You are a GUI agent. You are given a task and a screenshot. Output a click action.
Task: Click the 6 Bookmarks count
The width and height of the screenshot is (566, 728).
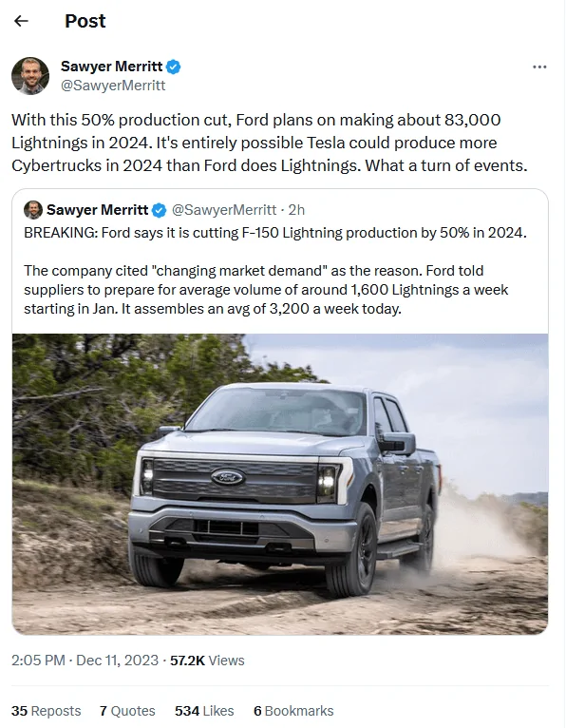pos(293,711)
